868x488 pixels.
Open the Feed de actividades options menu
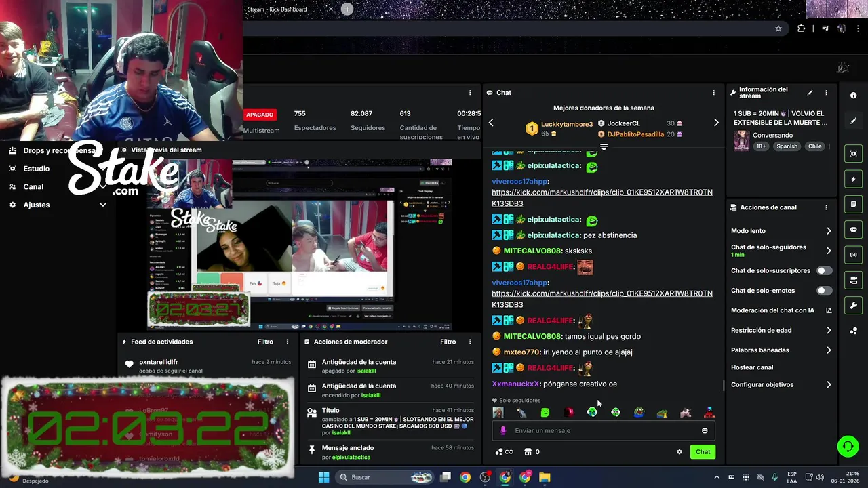(288, 342)
